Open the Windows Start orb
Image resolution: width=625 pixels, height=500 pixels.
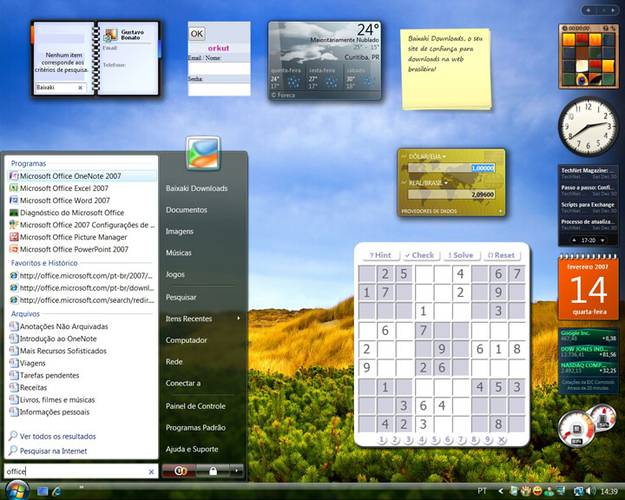pos(16,490)
